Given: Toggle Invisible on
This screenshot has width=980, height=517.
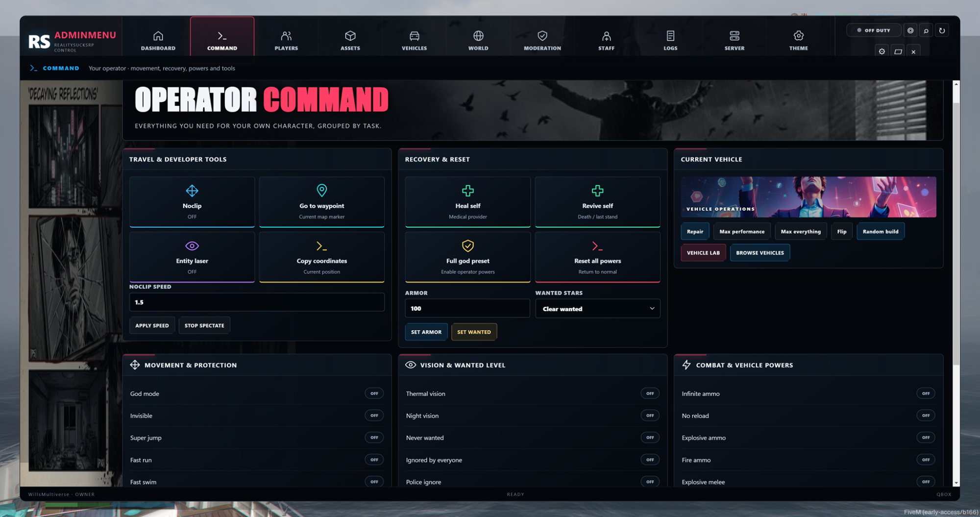Looking at the screenshot, I should [374, 416].
